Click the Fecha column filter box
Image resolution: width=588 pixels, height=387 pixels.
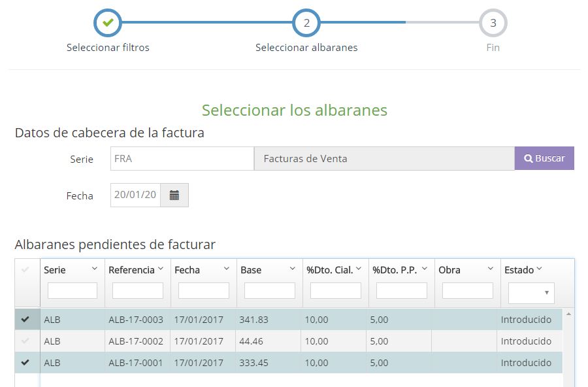[204, 291]
